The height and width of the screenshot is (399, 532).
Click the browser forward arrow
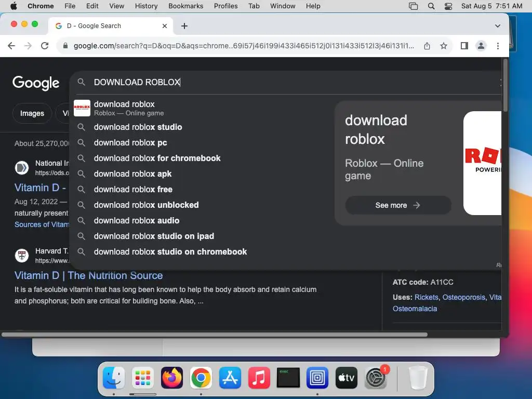28,46
